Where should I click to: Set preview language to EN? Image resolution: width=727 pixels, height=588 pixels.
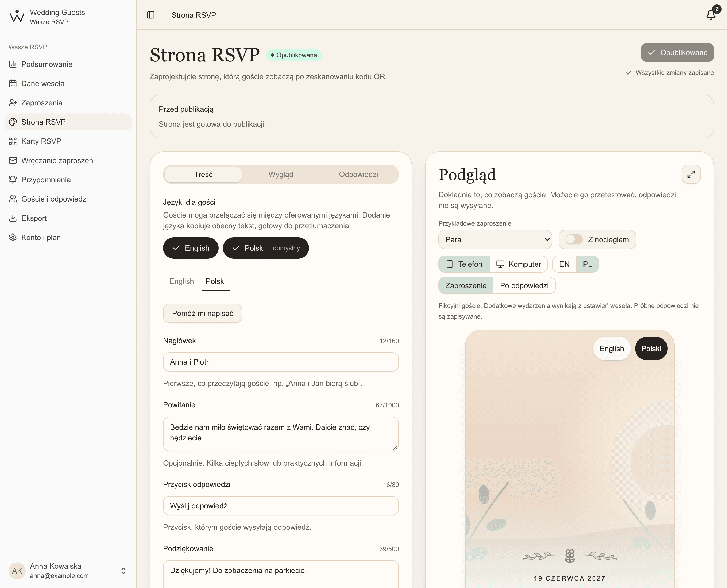pos(564,264)
